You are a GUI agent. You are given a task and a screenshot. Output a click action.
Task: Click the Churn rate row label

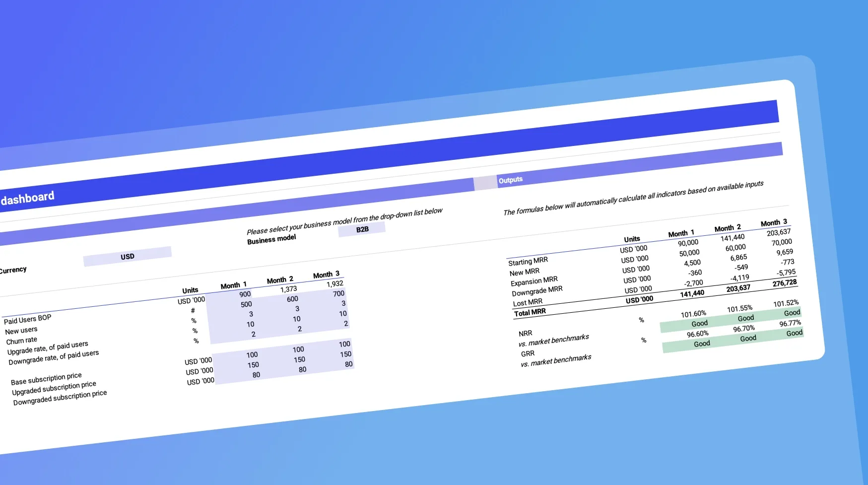tap(21, 341)
